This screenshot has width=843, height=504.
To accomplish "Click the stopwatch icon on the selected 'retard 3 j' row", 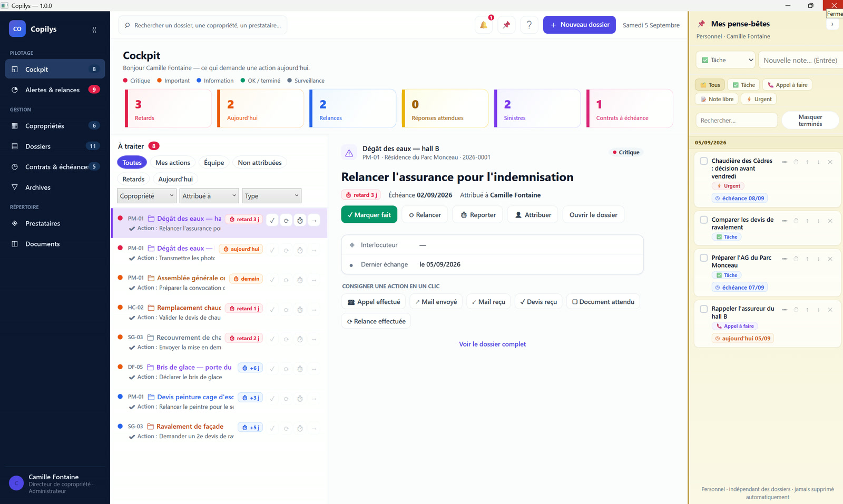I will (300, 220).
